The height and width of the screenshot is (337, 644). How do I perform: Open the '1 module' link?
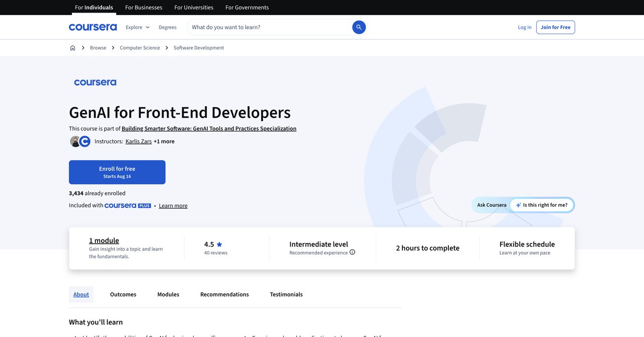[x=104, y=240]
